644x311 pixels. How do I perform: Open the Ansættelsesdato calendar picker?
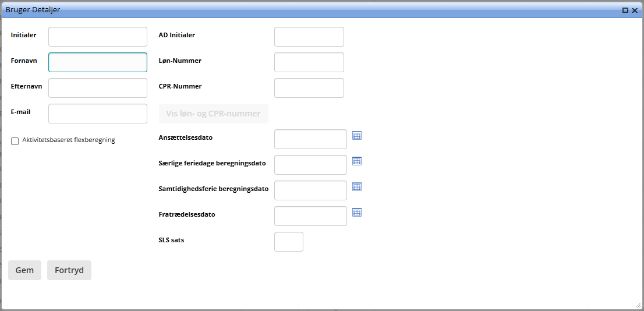tap(357, 135)
